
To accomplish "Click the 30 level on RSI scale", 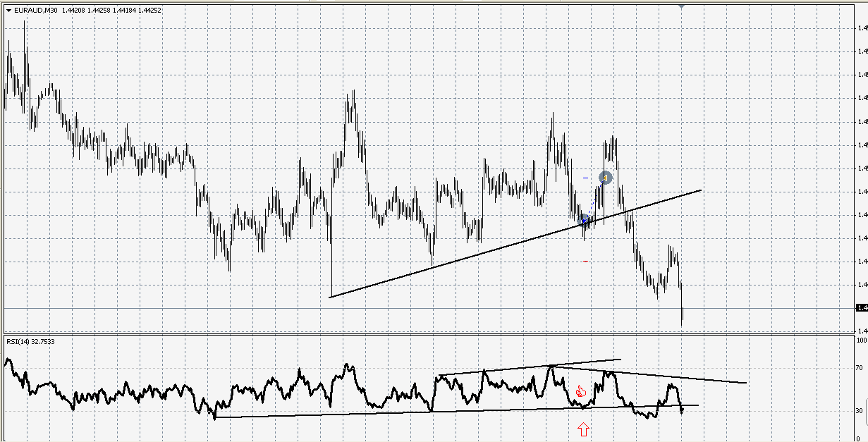I will 859,410.
